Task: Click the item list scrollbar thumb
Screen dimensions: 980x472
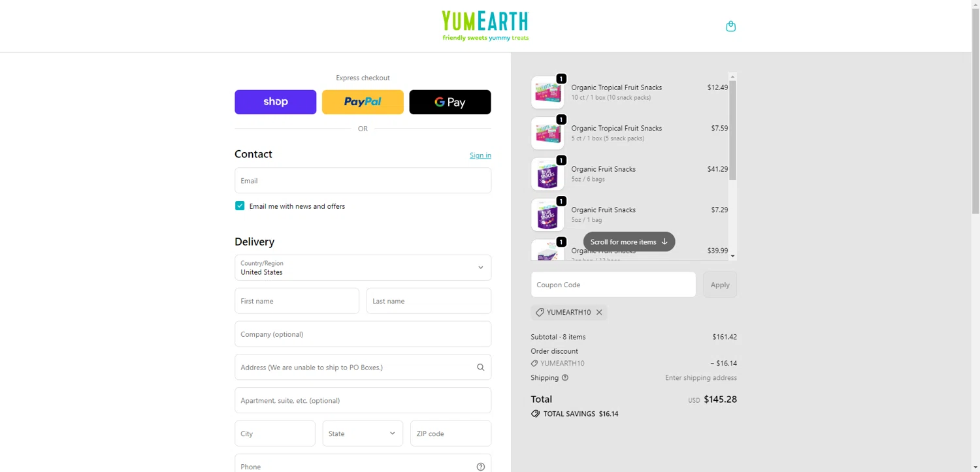Action: tap(733, 131)
